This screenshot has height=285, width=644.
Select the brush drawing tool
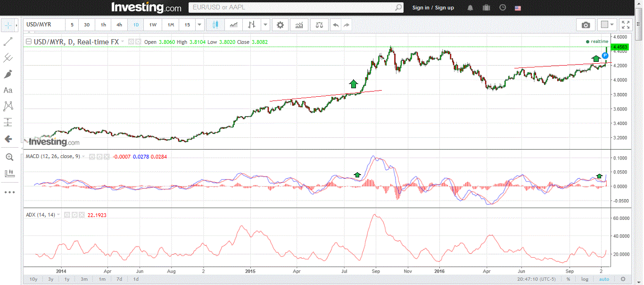click(8, 74)
